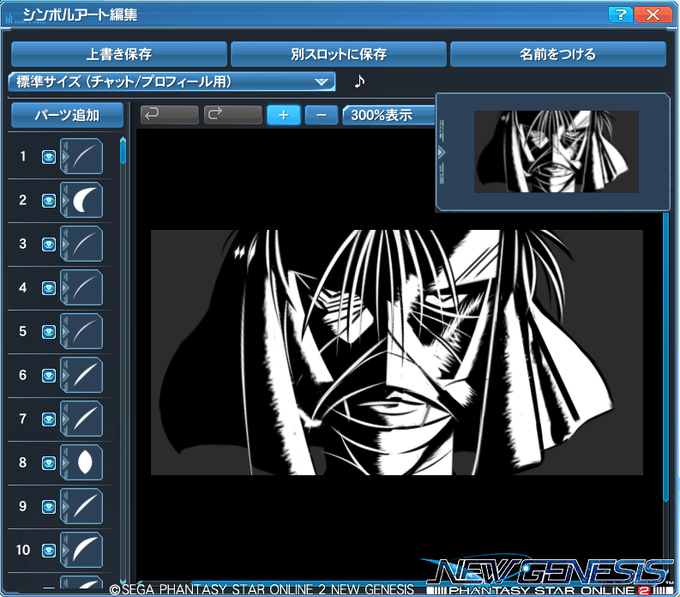The height and width of the screenshot is (597, 680).
Task: Toggle the eye icon of layer 5
Action: click(49, 332)
